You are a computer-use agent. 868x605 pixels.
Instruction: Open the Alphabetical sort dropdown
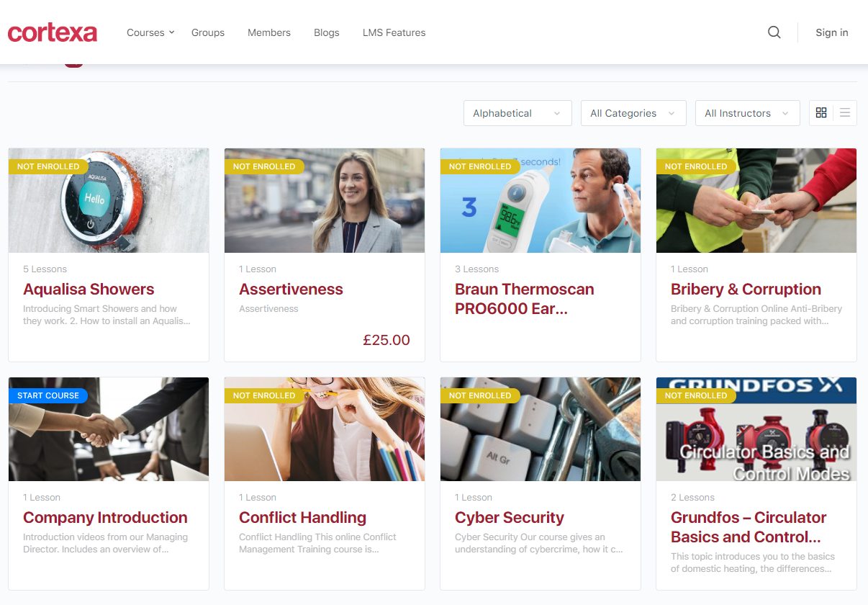coord(517,113)
